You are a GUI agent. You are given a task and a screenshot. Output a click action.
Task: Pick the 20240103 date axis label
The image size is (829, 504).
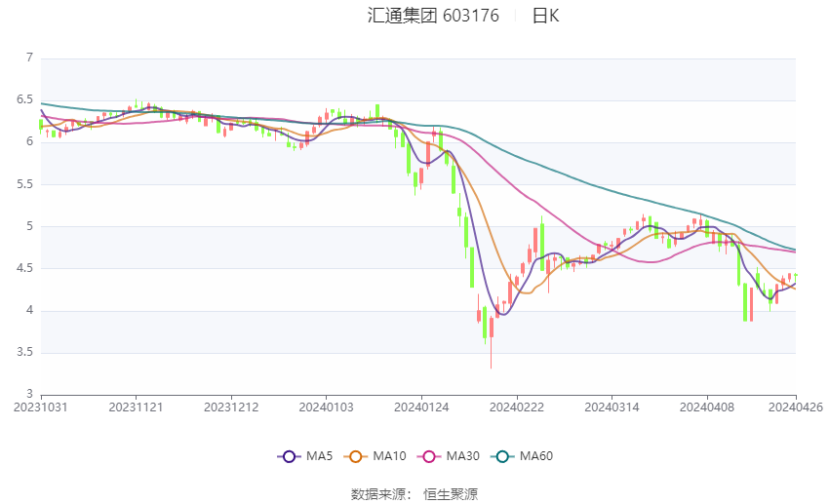click(327, 407)
